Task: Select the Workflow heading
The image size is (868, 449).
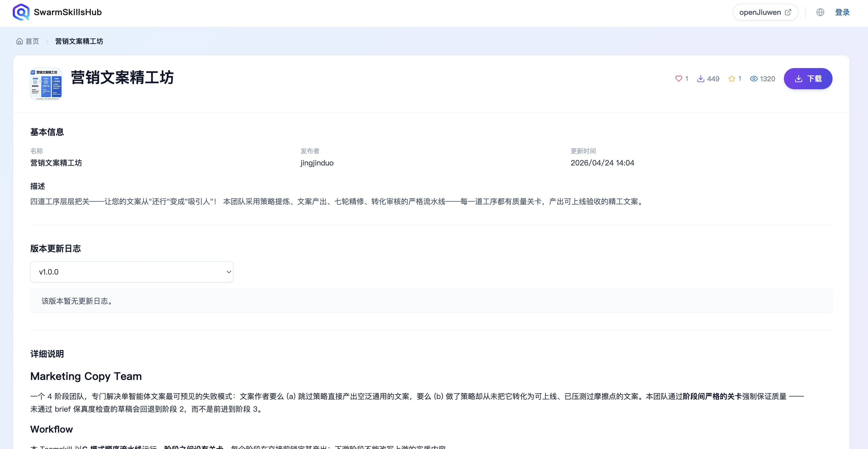Action: point(52,429)
